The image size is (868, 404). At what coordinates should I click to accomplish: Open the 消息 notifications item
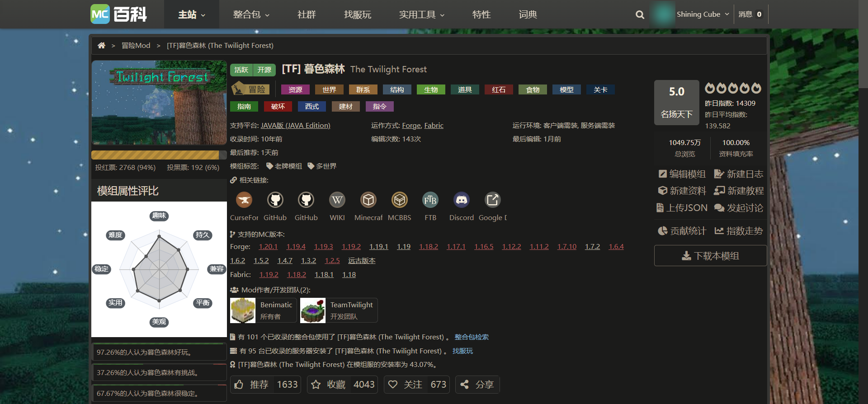click(750, 14)
